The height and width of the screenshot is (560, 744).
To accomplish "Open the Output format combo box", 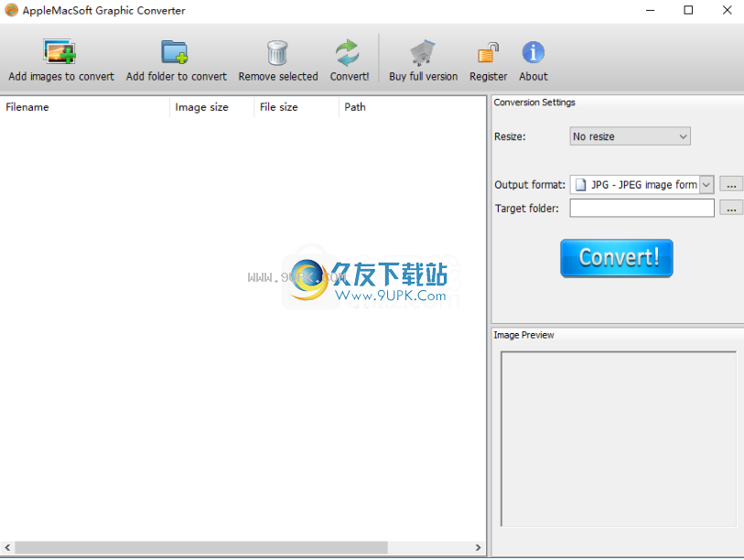I will pyautogui.click(x=642, y=184).
